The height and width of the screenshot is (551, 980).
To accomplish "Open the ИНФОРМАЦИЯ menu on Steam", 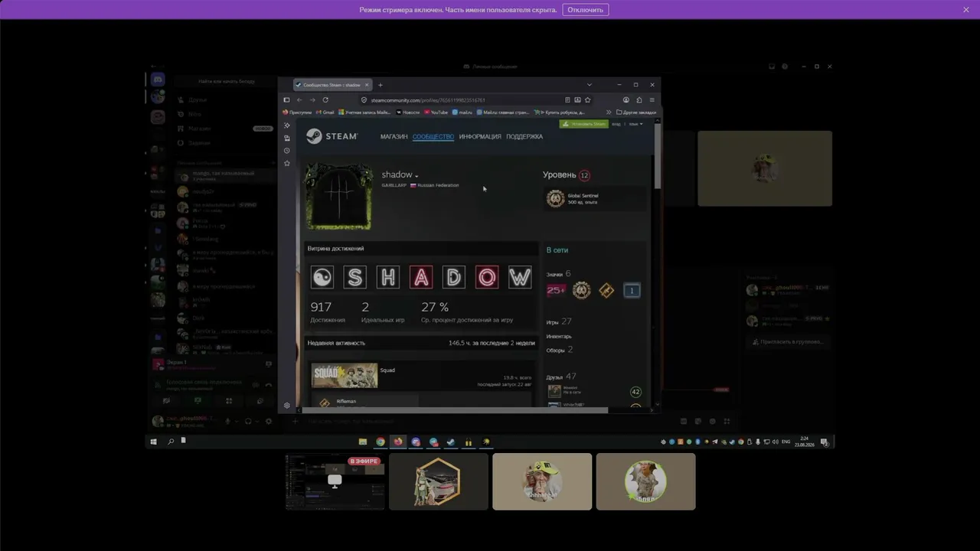I will tap(480, 137).
